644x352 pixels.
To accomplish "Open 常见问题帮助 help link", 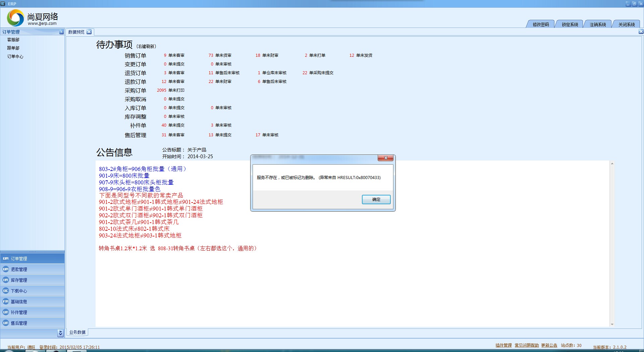I will pyautogui.click(x=527, y=345).
